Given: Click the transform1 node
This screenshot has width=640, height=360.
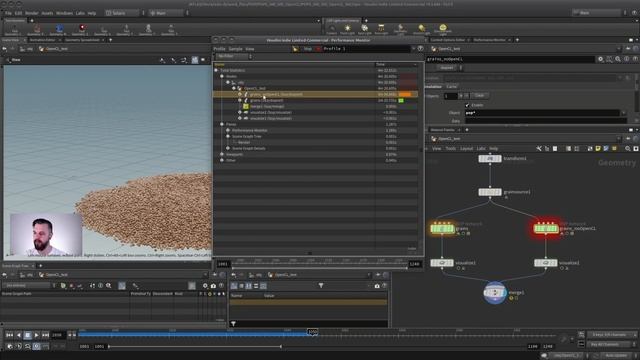Looking at the screenshot, I should (x=490, y=158).
